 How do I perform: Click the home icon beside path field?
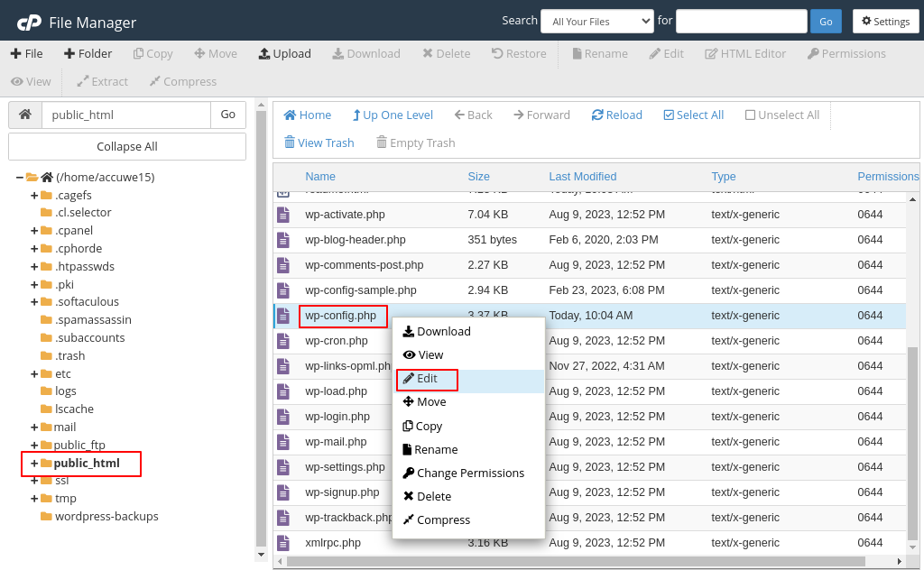click(24, 115)
